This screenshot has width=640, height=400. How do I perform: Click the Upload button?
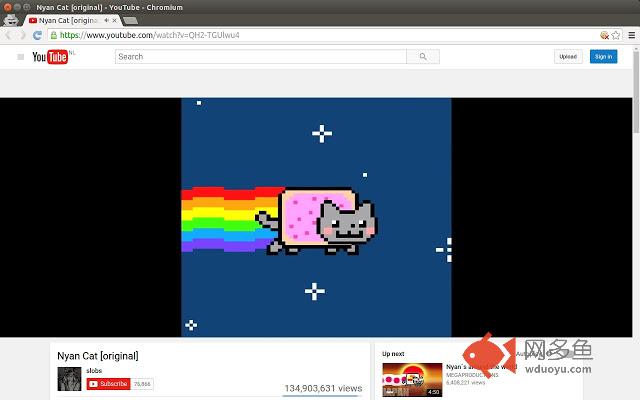click(x=568, y=57)
